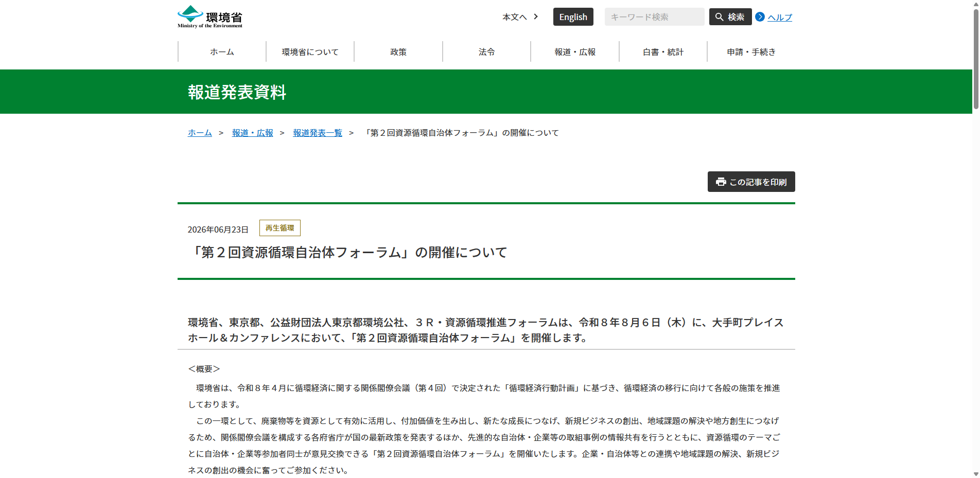Open the 環境省について menu item

click(310, 51)
